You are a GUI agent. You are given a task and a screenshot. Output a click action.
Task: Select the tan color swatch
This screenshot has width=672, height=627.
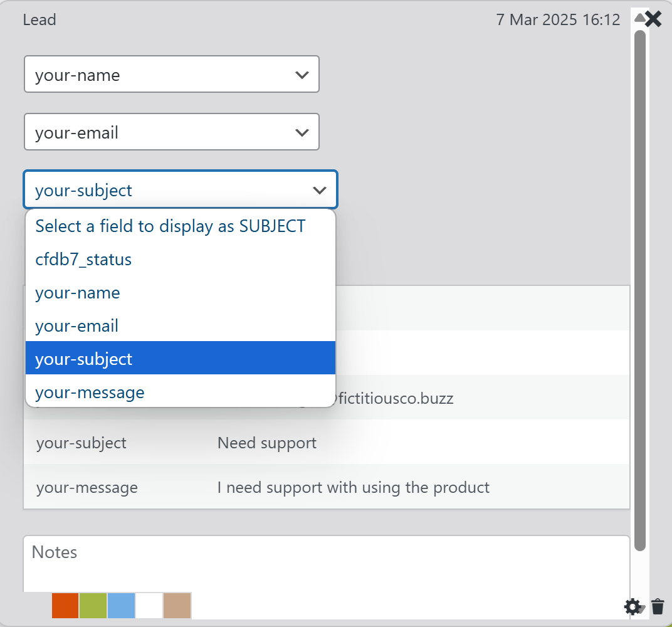click(177, 606)
